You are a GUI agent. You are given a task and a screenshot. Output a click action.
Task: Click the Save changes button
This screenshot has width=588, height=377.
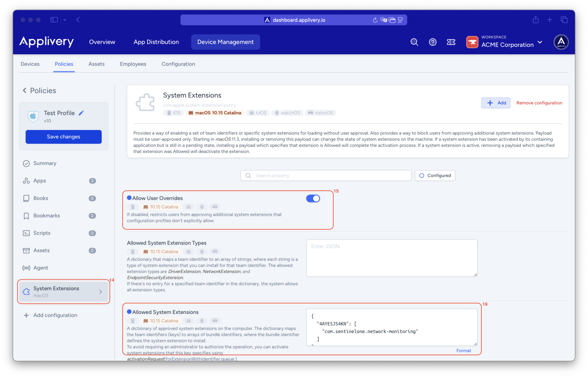(63, 137)
